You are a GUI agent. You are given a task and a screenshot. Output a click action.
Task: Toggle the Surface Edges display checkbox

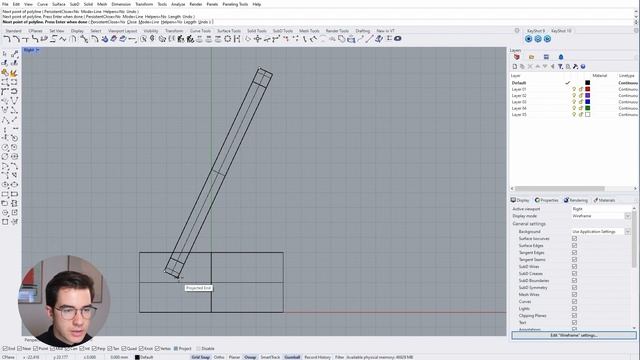click(574, 246)
